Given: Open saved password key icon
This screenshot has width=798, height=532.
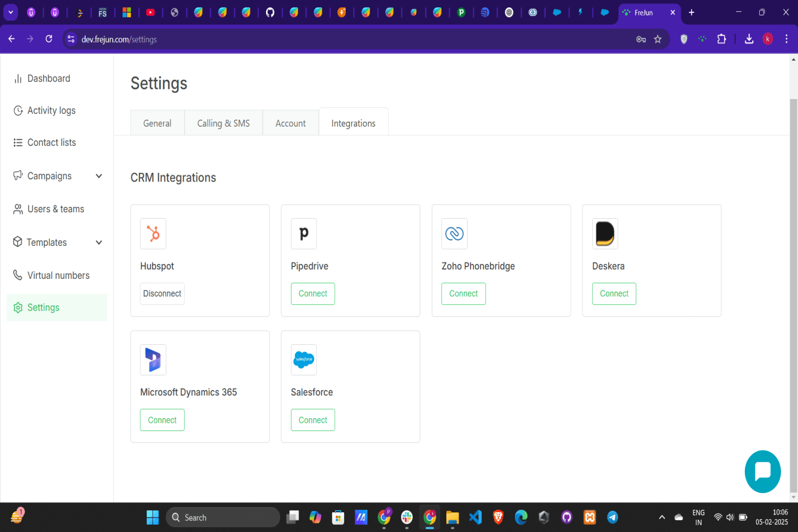Looking at the screenshot, I should tap(641, 39).
